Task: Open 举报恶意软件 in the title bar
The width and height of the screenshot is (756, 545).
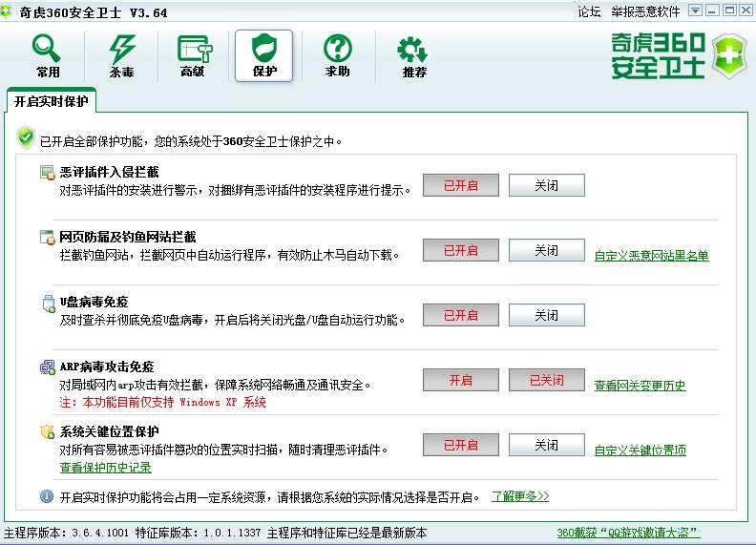Action: coord(645,11)
